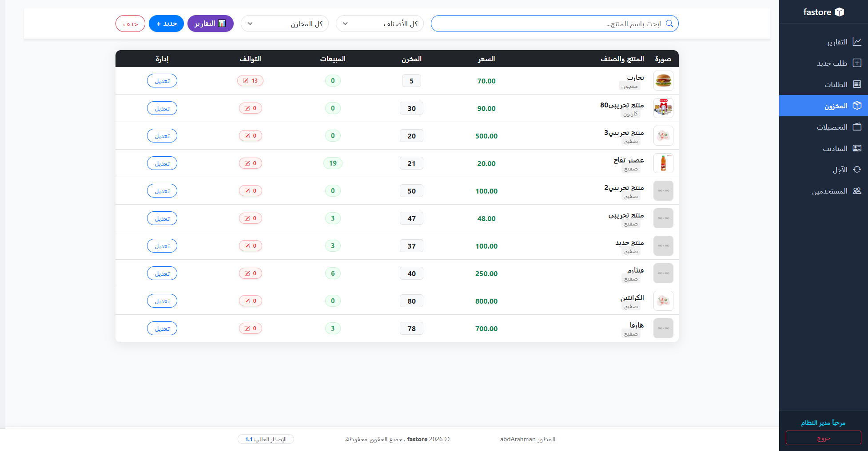
Task: Click the delegates ID card icon
Action: coord(857,148)
